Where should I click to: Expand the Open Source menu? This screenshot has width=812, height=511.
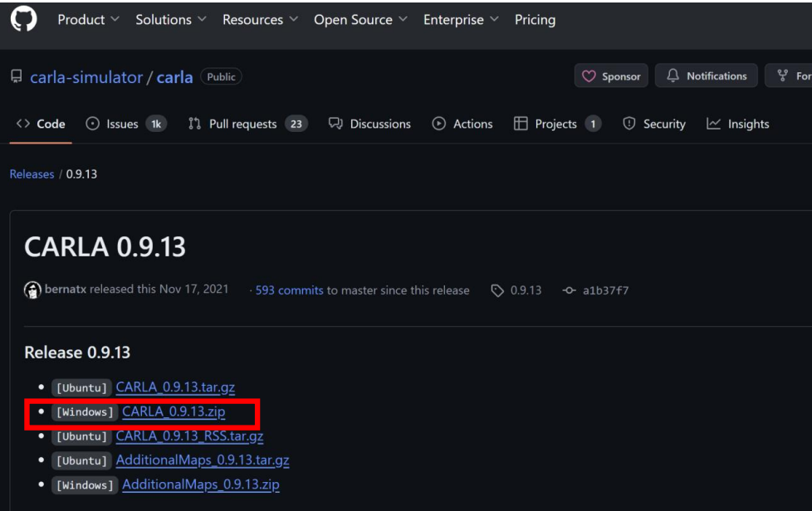point(360,20)
